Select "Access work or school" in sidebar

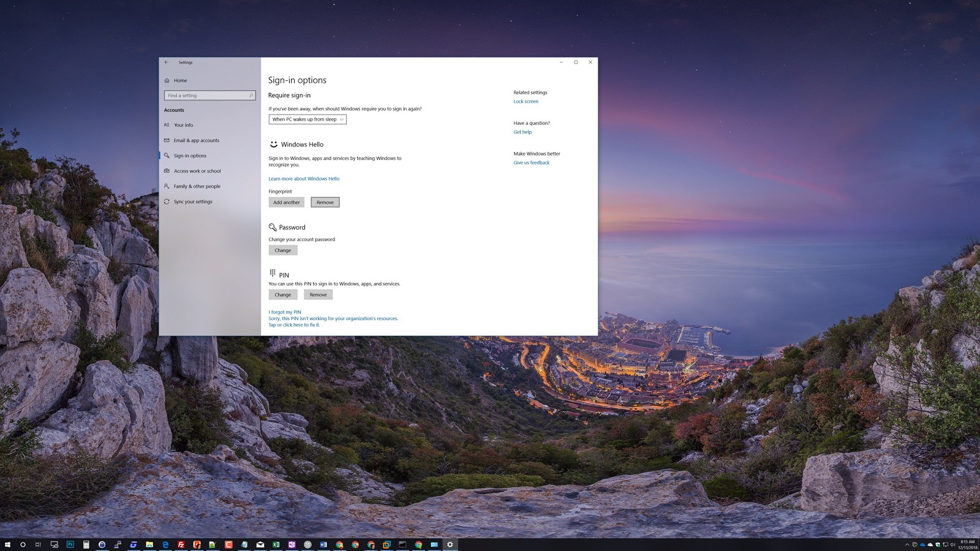pos(196,171)
